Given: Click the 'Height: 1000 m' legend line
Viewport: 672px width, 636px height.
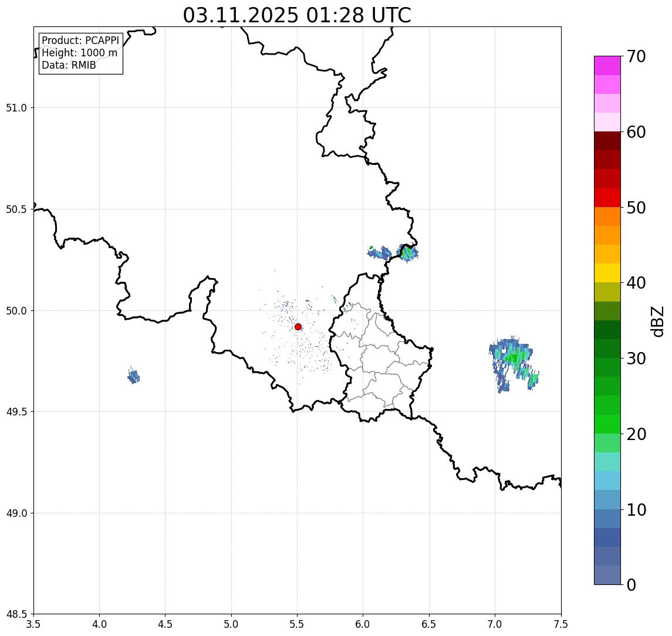Looking at the screenshot, I should pos(79,53).
